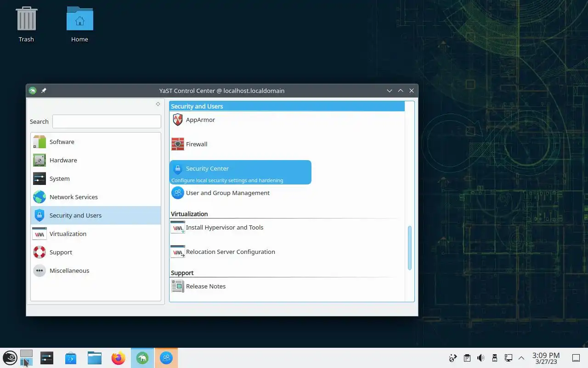Click the Support section heading in module list
Image resolution: width=588 pixels, height=368 pixels.
pos(182,273)
